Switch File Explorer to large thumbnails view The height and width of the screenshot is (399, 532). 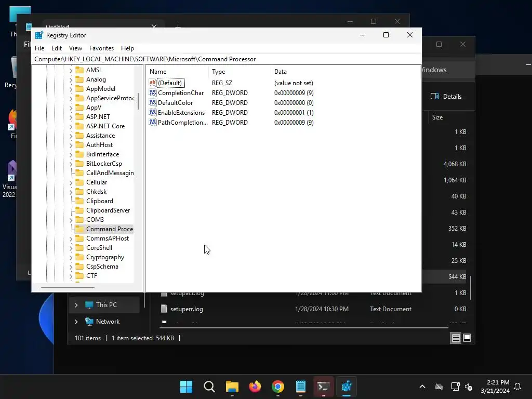[x=467, y=338]
